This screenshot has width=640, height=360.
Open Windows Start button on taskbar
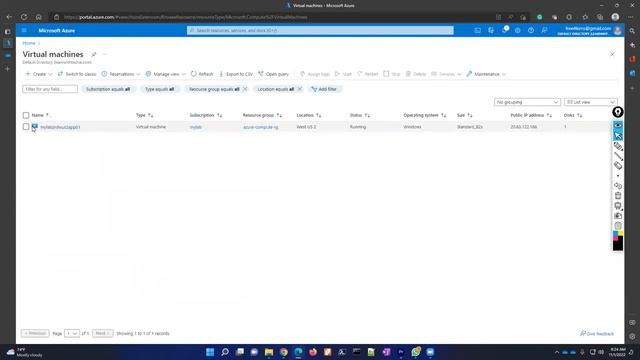(x=210, y=352)
